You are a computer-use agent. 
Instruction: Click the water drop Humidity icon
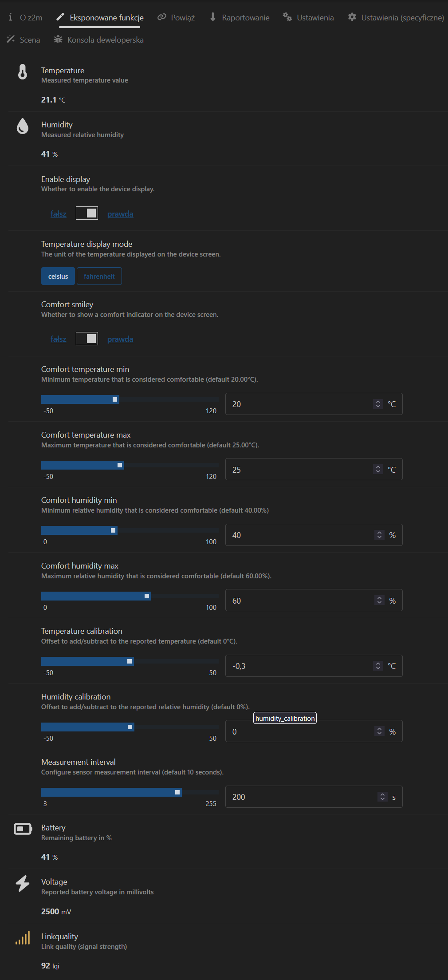pos(23,126)
